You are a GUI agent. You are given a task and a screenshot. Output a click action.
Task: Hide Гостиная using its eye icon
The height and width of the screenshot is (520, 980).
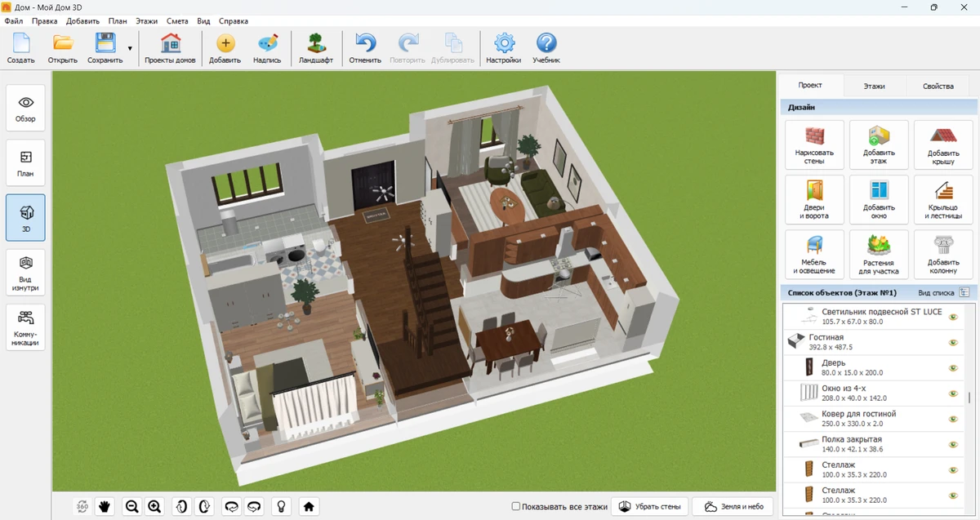coord(952,344)
